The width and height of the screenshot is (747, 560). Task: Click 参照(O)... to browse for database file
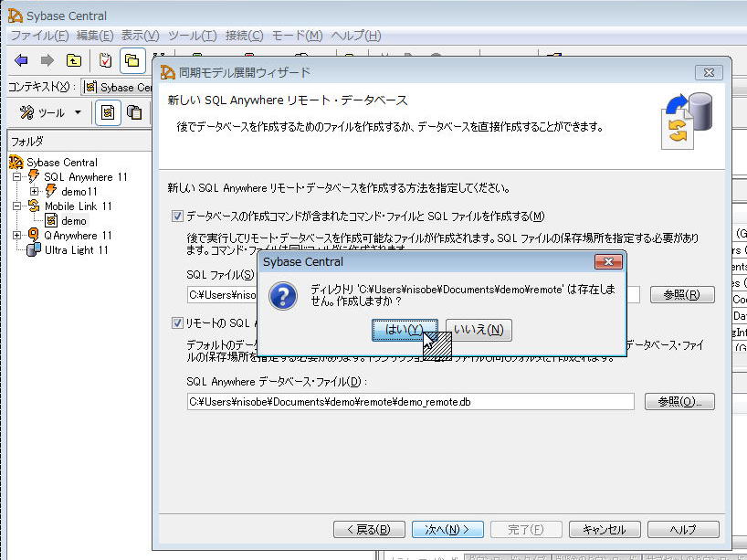tap(679, 401)
